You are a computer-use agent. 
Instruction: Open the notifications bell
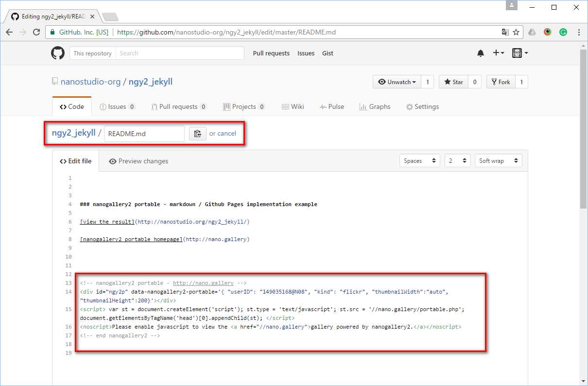click(481, 53)
